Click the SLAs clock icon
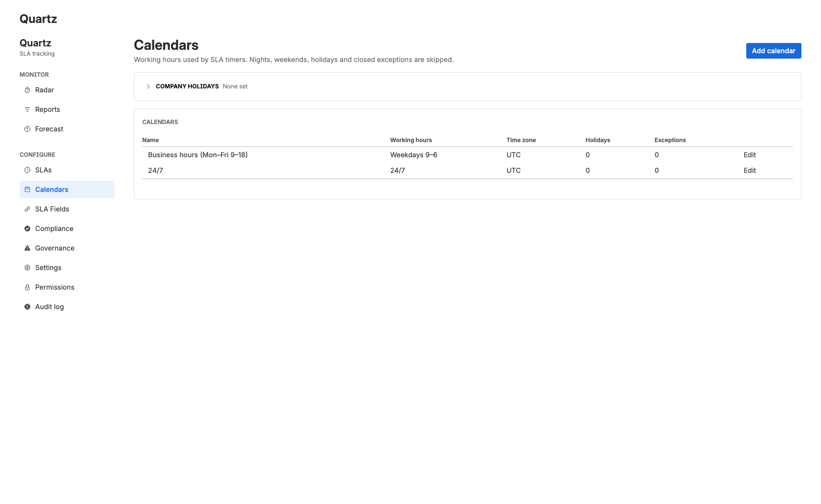This screenshot has width=821, height=504. click(27, 170)
